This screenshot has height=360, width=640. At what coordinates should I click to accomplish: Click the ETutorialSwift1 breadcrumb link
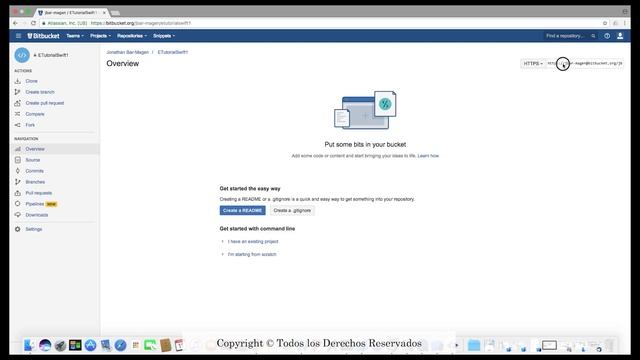[x=173, y=52]
